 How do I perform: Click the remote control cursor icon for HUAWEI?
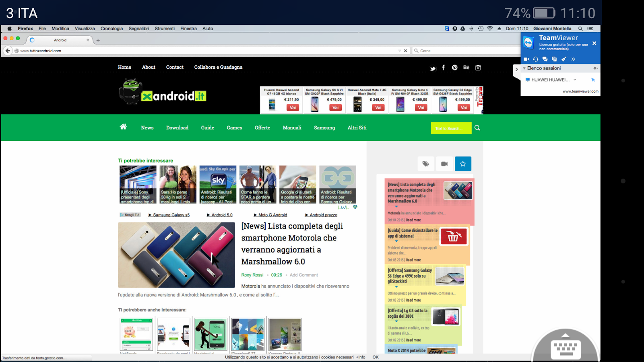pyautogui.click(x=593, y=80)
